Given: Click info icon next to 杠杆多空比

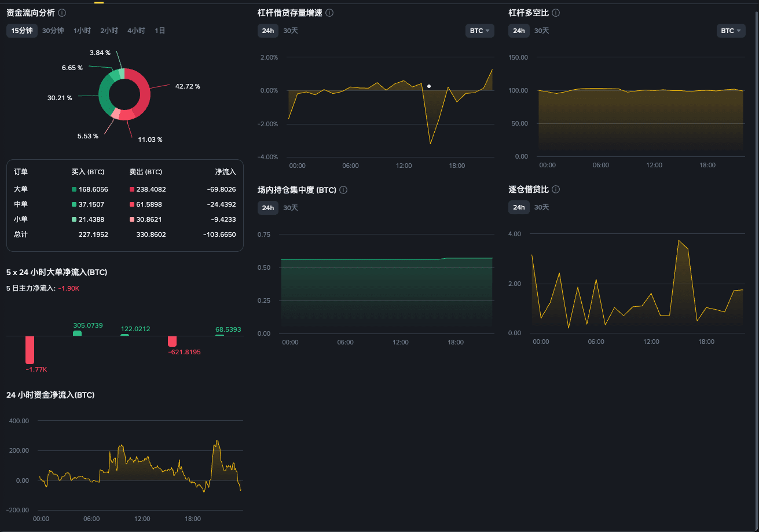Looking at the screenshot, I should [556, 13].
